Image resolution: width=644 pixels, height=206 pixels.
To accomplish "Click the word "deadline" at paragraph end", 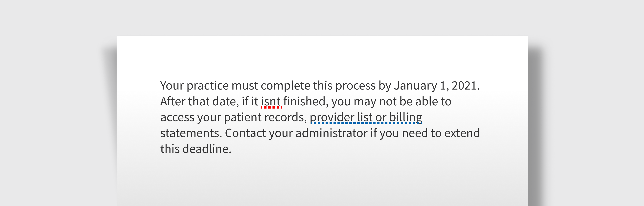I will tap(205, 149).
